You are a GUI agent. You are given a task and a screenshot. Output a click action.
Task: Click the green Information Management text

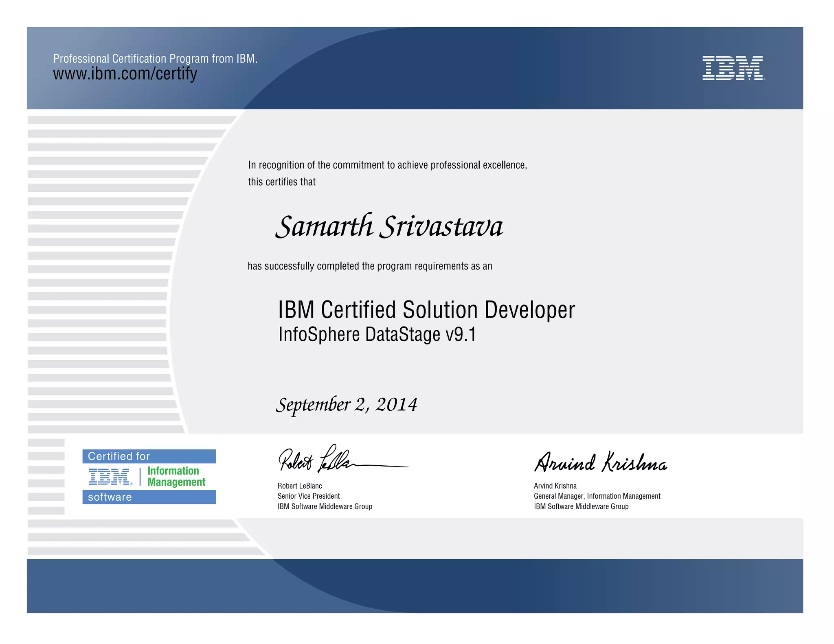point(176,476)
